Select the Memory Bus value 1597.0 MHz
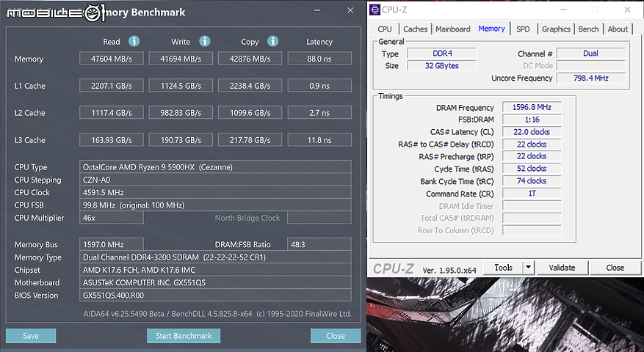This screenshot has height=352, width=644. 112,244
